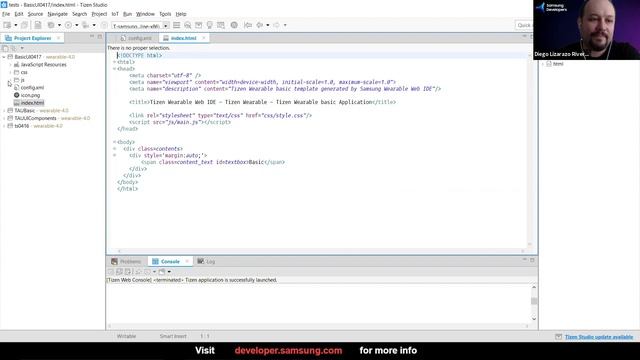Select config.xml in Project Explorer

(x=32, y=88)
